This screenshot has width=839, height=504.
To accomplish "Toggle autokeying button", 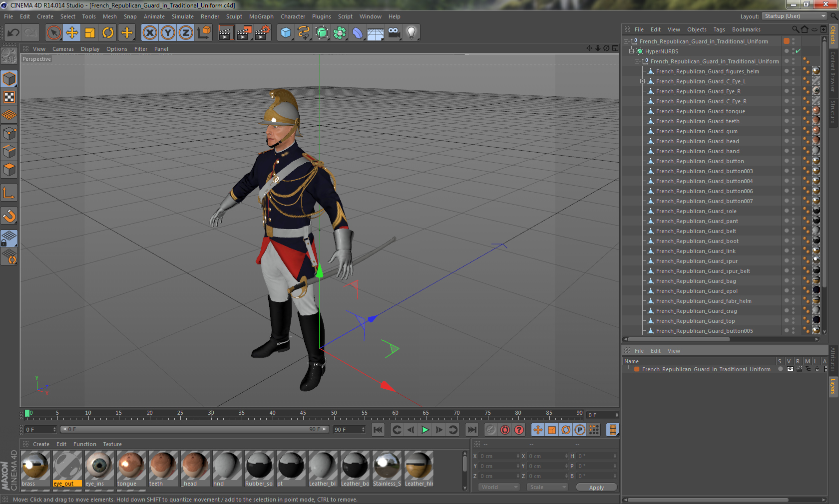I will pyautogui.click(x=505, y=430).
